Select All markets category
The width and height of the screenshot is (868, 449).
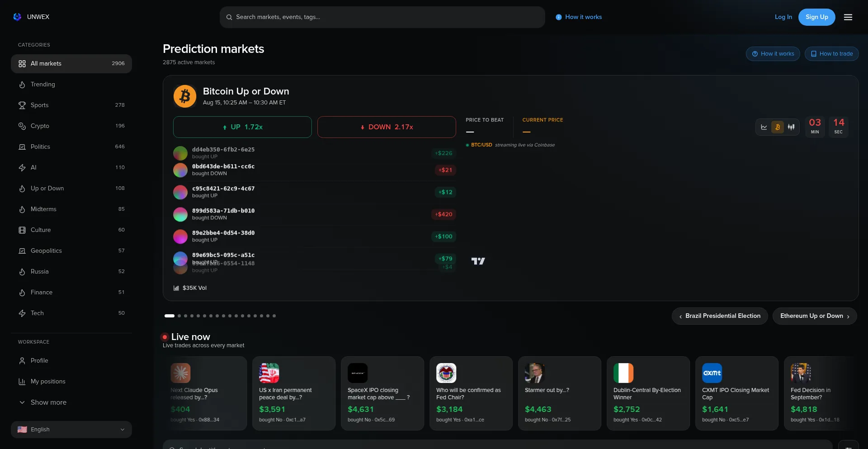[x=71, y=64]
